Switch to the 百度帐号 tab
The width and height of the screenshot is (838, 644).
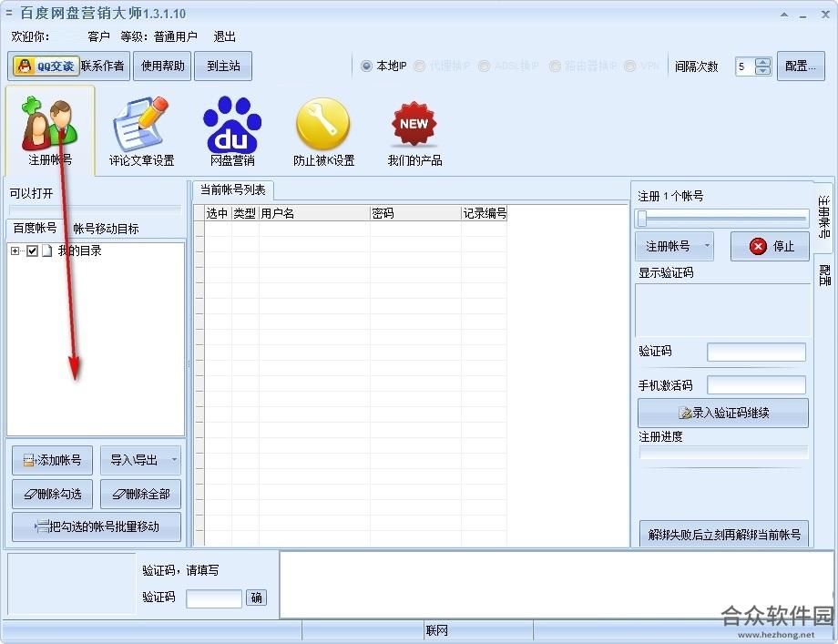click(x=35, y=229)
